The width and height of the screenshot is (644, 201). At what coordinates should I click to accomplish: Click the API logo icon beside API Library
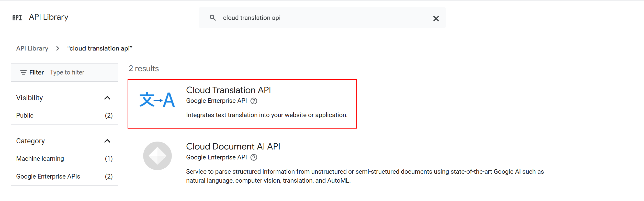[x=17, y=17]
